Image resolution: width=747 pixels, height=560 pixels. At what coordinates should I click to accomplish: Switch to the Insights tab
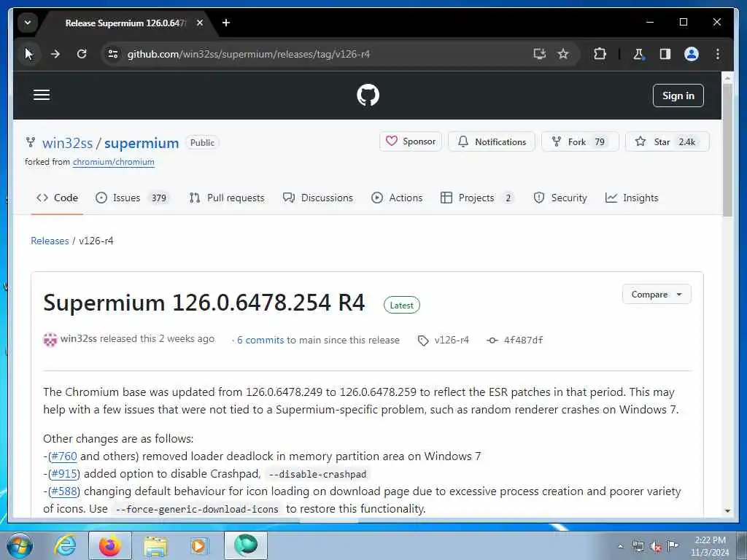click(632, 198)
